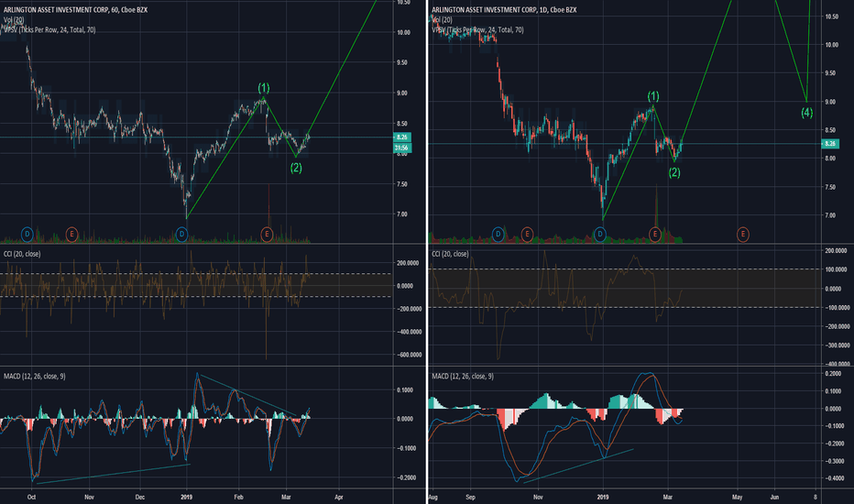The image size is (854, 504).
Task: Click the earnings E marker in mid-February on the 60-minute chart
Action: click(267, 235)
